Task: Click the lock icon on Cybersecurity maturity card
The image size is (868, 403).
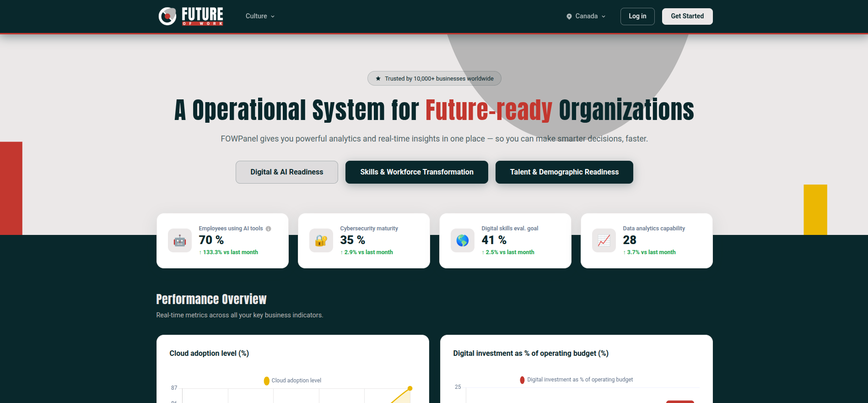Action: click(321, 240)
